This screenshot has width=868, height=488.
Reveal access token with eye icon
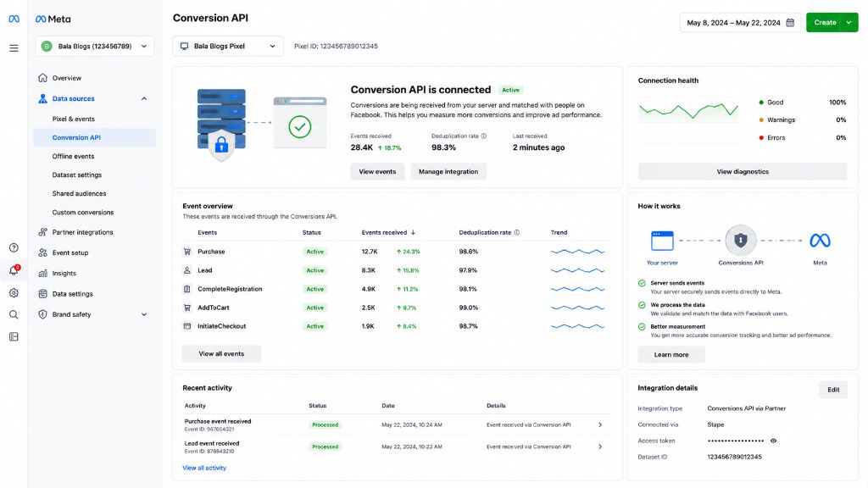pyautogui.click(x=773, y=441)
